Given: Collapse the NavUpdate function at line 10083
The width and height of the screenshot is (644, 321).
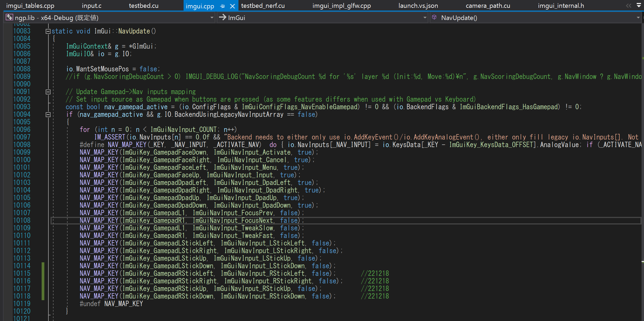Looking at the screenshot, I should click(x=48, y=31).
